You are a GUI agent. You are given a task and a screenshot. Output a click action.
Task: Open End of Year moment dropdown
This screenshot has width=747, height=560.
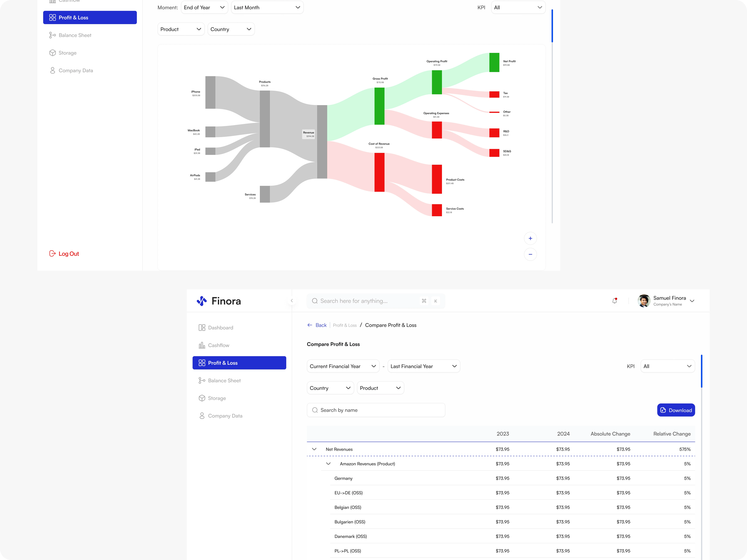coord(204,7)
